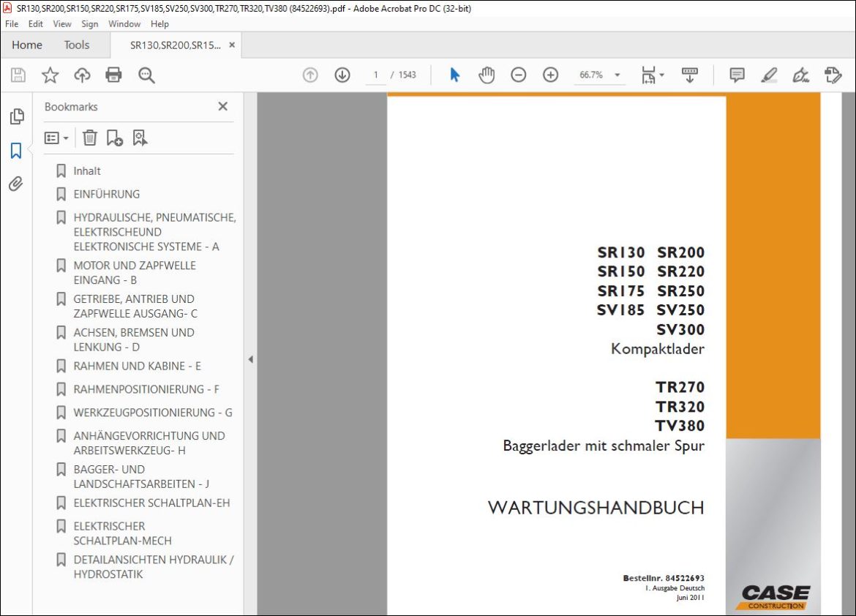856x616 pixels.
Task: Click the TV380 model text
Action: [680, 426]
